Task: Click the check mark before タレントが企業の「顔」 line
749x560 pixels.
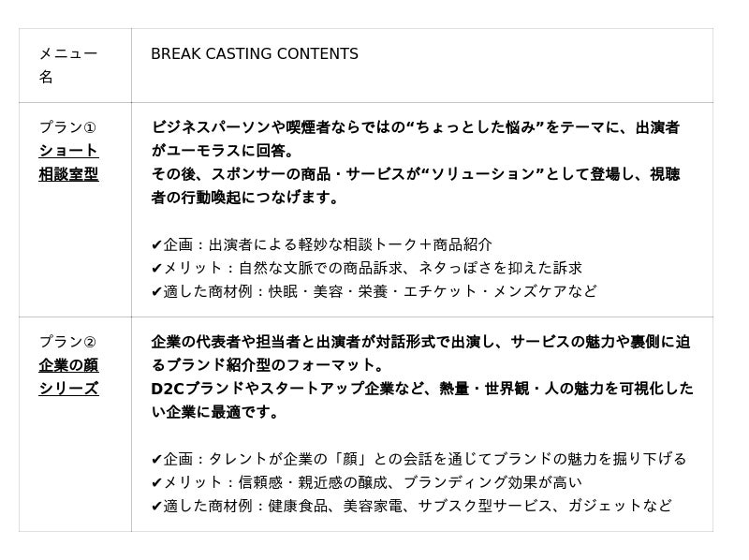Action: tap(156, 460)
